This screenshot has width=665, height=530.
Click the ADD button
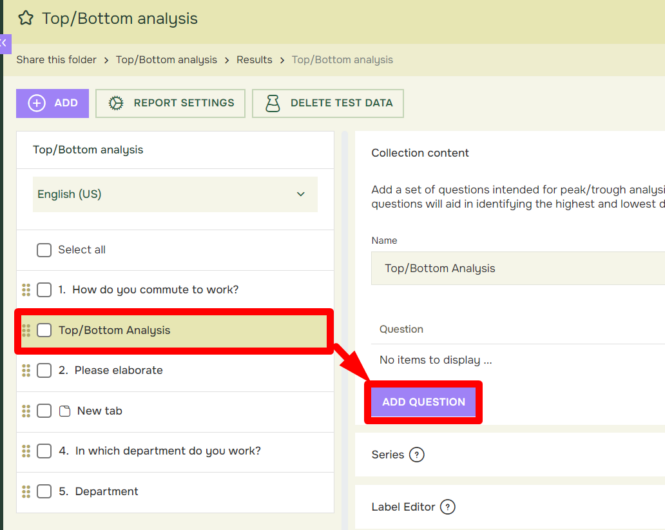pyautogui.click(x=53, y=103)
